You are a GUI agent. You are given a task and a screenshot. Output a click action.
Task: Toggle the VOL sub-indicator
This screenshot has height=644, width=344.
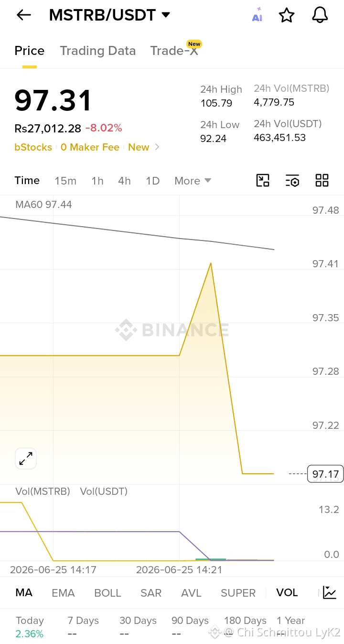pos(287,593)
